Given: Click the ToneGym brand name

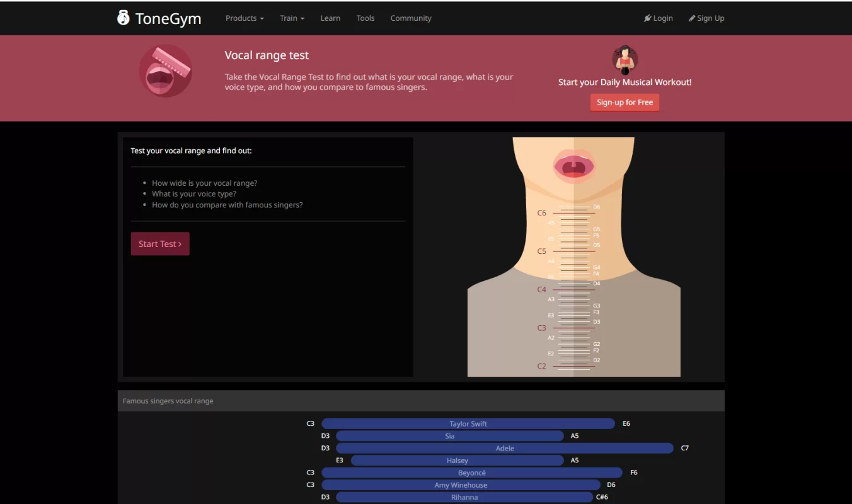Looking at the screenshot, I should [168, 18].
